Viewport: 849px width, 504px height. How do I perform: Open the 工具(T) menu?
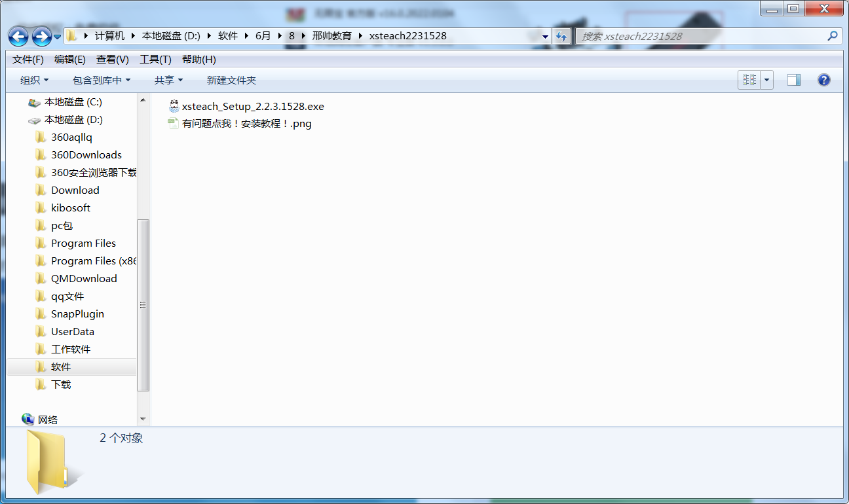click(x=155, y=59)
